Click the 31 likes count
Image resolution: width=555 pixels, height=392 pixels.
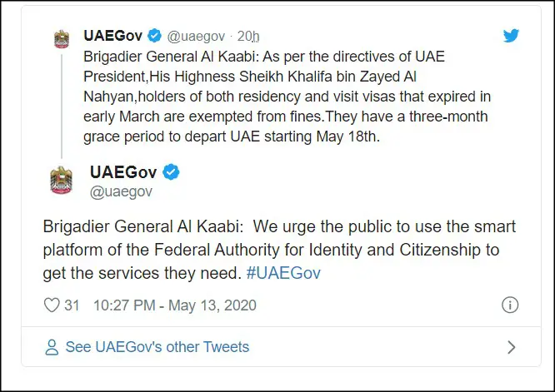click(72, 305)
